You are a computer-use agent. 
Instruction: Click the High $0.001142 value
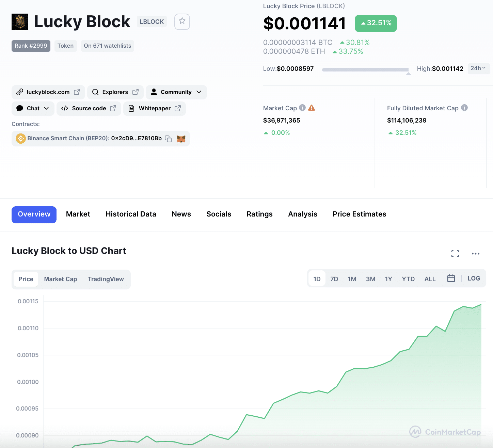(x=448, y=69)
